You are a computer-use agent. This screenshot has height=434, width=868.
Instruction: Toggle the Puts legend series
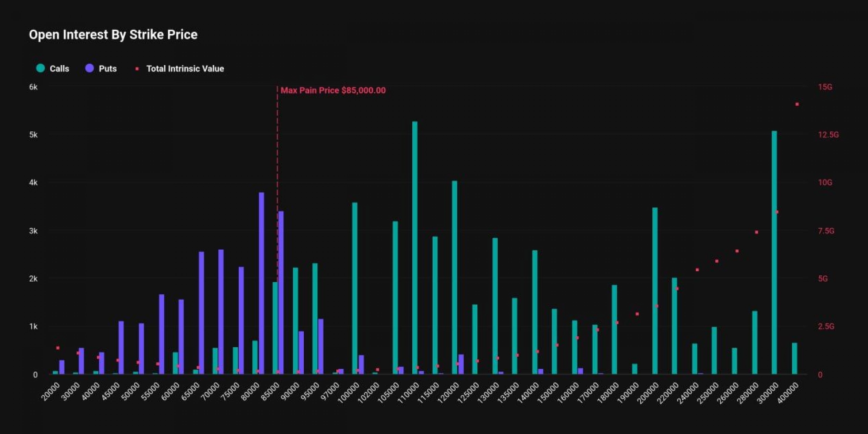coord(101,68)
